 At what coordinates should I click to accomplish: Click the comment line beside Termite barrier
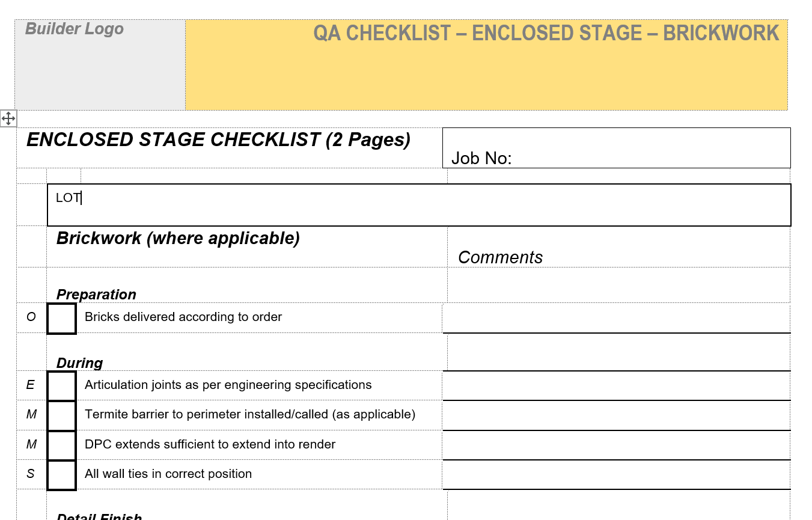pos(616,415)
